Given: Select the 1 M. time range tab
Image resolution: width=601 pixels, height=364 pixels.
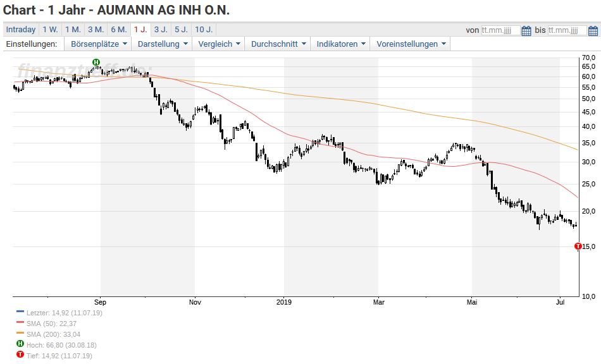Looking at the screenshot, I should tap(73, 30).
